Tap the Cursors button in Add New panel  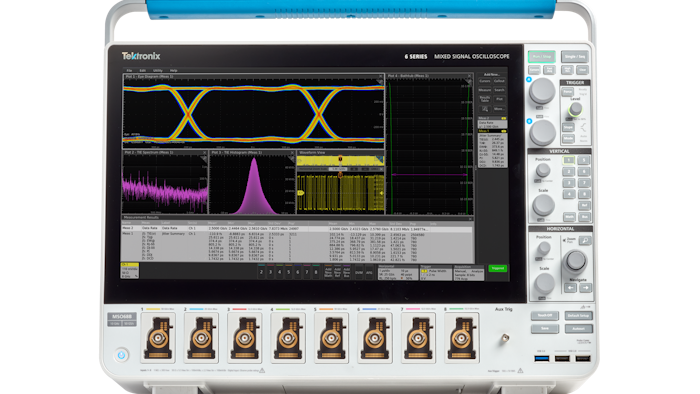click(485, 81)
